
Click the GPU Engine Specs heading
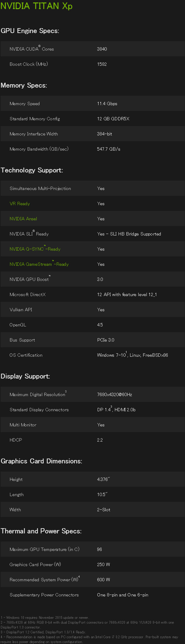(x=30, y=31)
